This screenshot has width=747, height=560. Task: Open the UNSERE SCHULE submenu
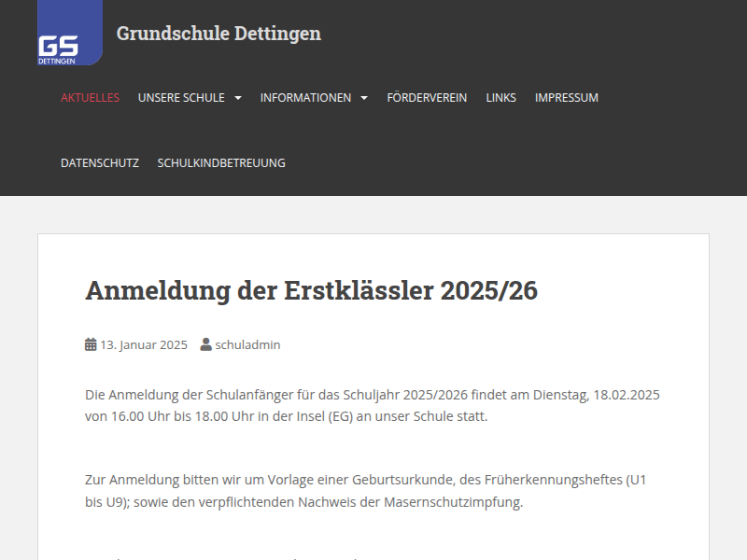point(182,97)
